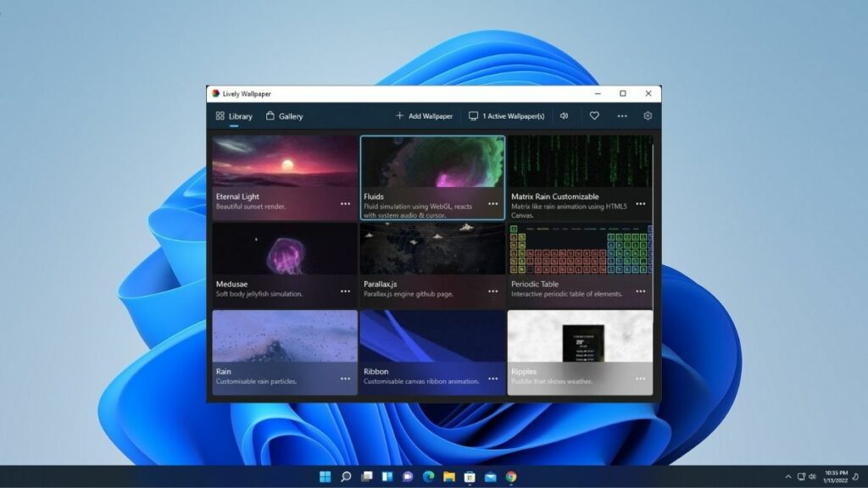Viewport: 868px width, 488px height.
Task: Open options menu for Ribbon
Action: point(493,379)
